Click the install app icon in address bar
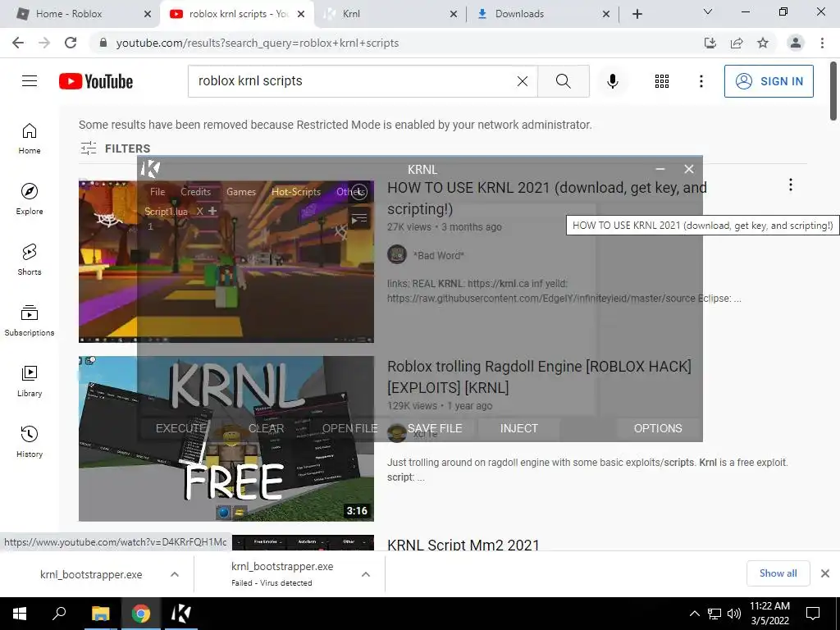 pyautogui.click(x=710, y=43)
